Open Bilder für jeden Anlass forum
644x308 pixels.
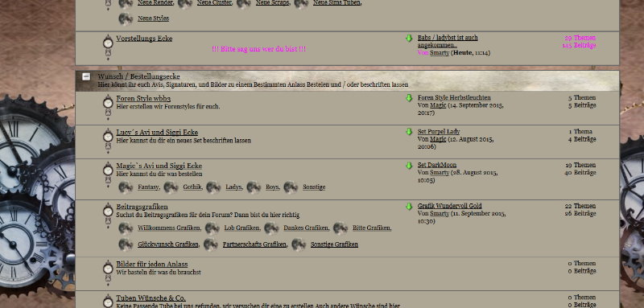[x=152, y=264]
